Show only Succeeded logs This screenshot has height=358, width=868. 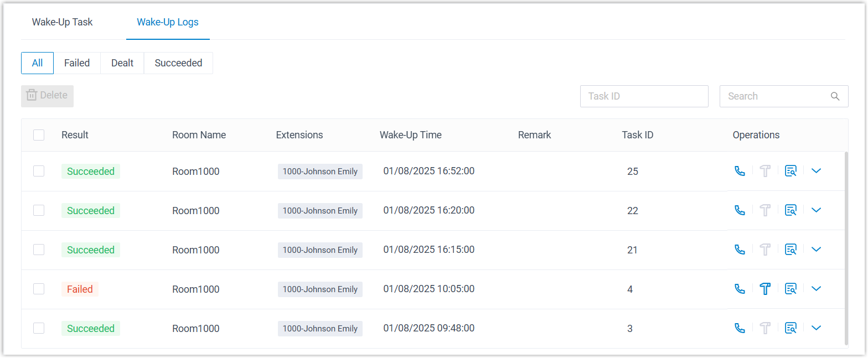[178, 63]
